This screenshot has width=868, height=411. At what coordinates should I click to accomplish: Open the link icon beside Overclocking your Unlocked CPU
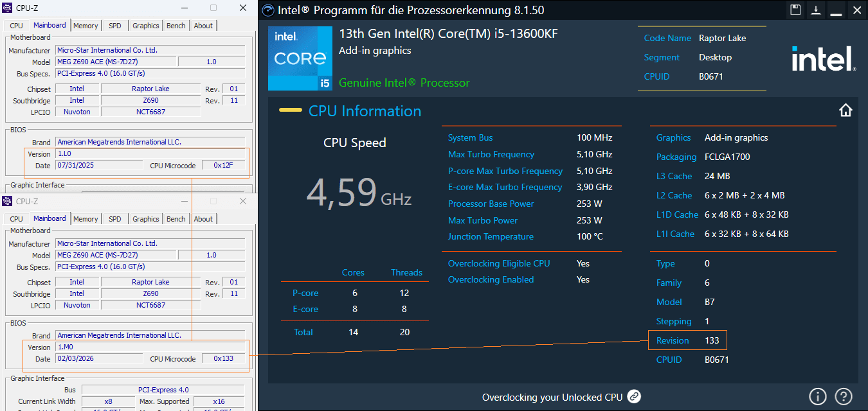tap(634, 396)
